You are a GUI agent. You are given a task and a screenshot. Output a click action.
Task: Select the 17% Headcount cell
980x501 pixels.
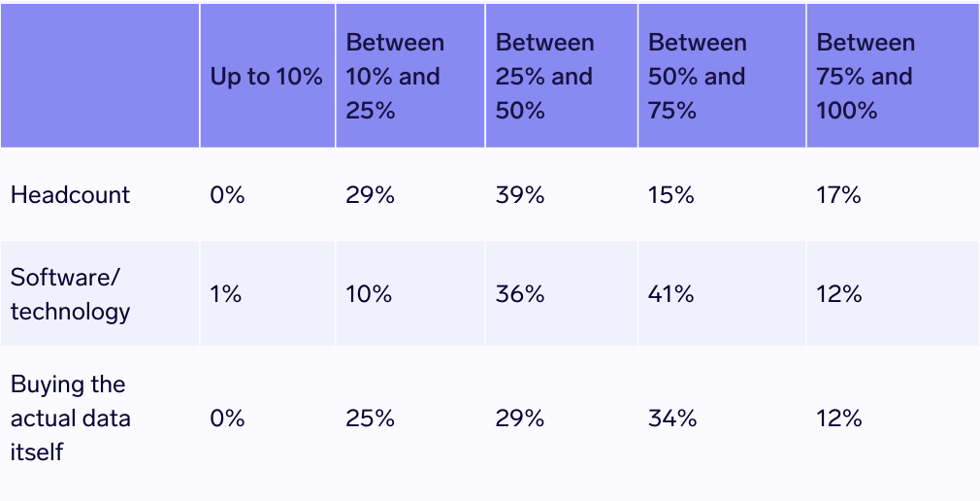pyautogui.click(x=839, y=194)
